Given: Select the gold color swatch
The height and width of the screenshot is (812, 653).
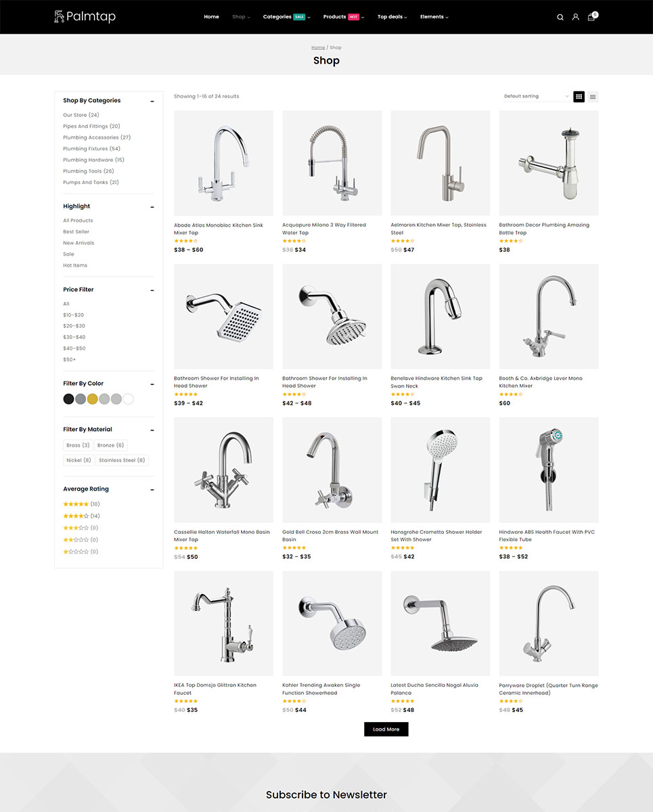Looking at the screenshot, I should point(93,399).
